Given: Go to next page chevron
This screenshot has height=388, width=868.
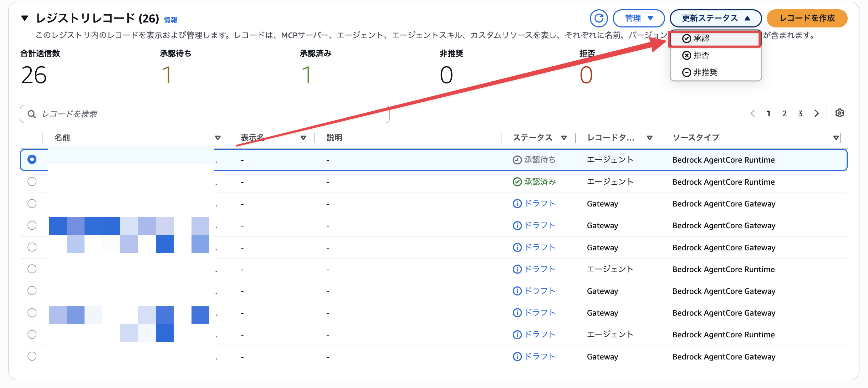Looking at the screenshot, I should [x=817, y=113].
